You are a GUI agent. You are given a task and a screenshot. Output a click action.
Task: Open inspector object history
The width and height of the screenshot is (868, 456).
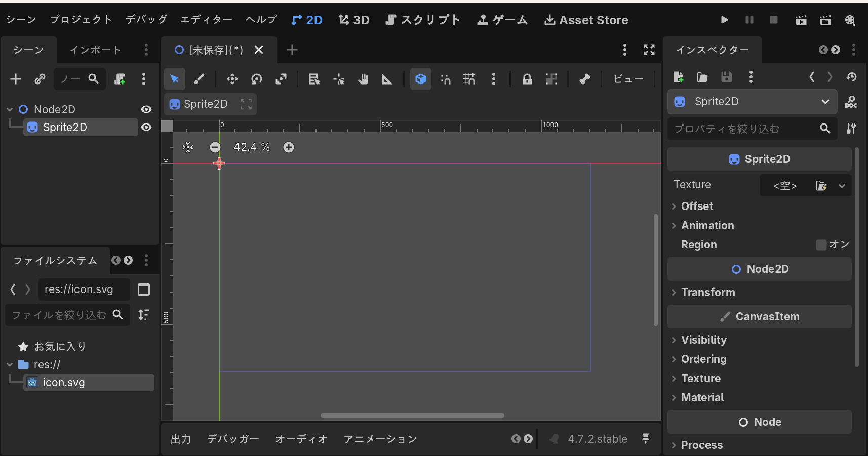tap(851, 77)
